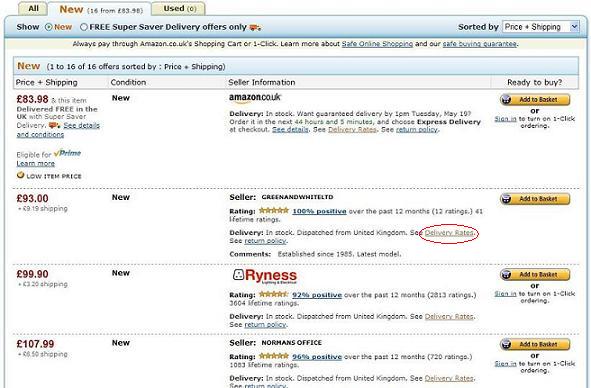The width and height of the screenshot is (591, 388).
Task: Click the Super Saver Delivery truck icon in filter bar
Action: pyautogui.click(x=256, y=27)
